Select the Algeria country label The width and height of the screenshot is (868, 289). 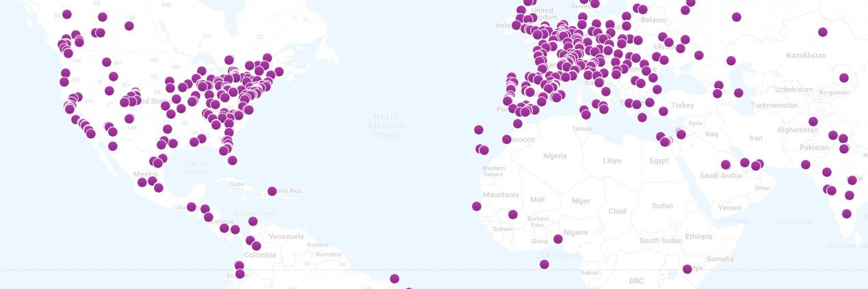(x=555, y=156)
